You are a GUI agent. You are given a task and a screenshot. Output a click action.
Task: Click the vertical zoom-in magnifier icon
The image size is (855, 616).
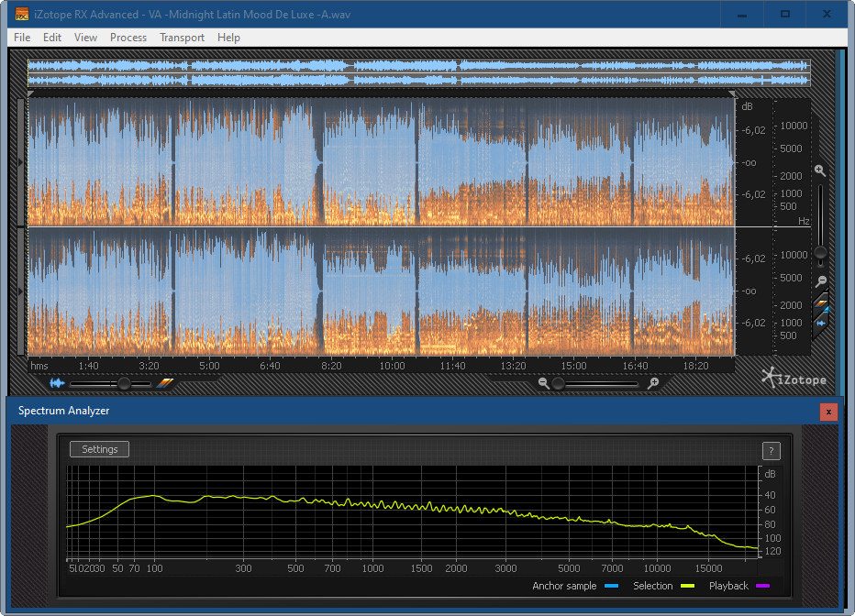[820, 170]
